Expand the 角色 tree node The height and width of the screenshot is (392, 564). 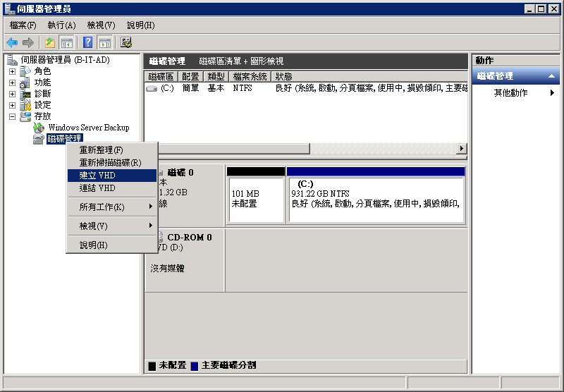point(12,72)
